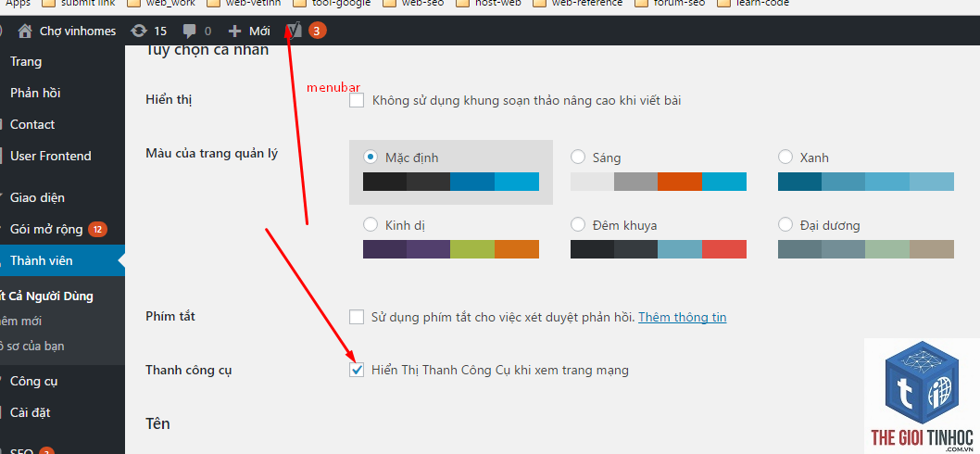980x454 pixels.
Task: Open the forum-seo bookmark folder
Action: (670, 3)
